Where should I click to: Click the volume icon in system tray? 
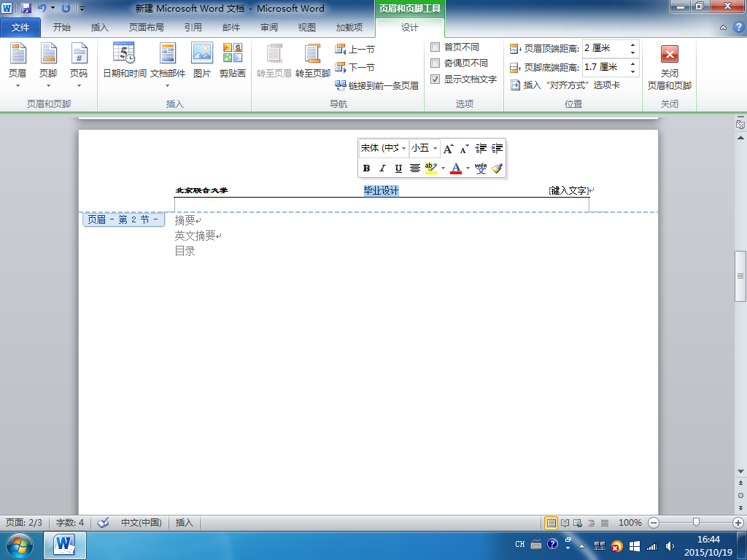670,545
